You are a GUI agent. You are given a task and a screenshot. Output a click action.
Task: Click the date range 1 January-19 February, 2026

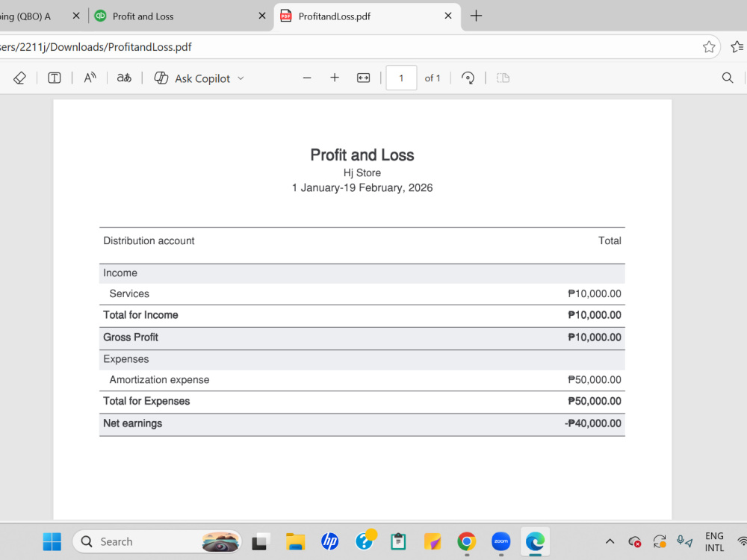[x=362, y=187]
